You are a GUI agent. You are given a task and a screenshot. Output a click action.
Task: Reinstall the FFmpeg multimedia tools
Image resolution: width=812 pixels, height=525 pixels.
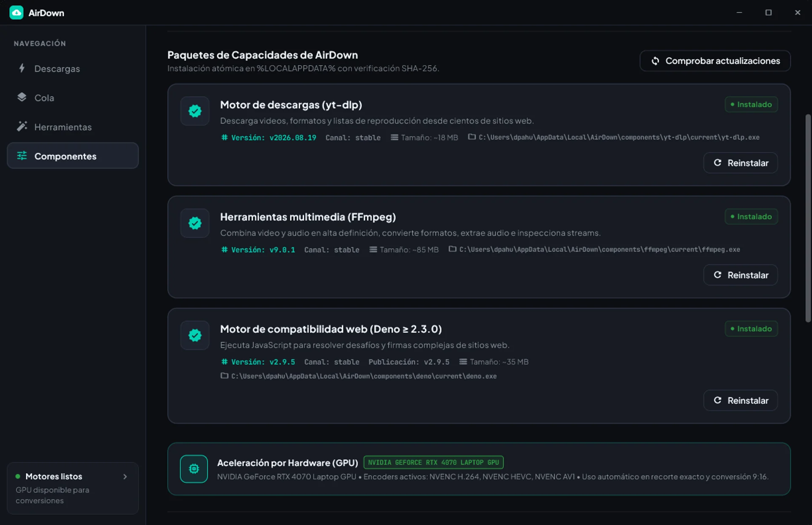coord(741,275)
